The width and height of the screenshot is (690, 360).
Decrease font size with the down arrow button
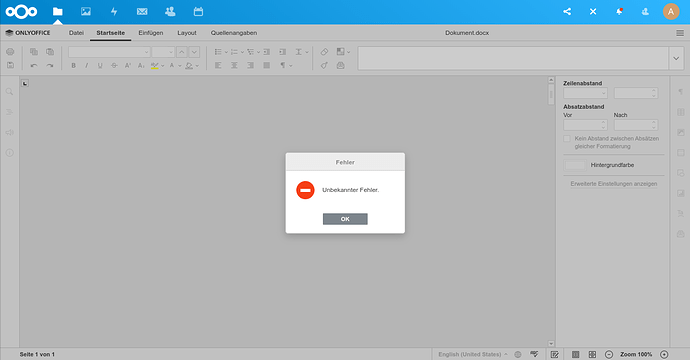pyautogui.click(x=194, y=52)
